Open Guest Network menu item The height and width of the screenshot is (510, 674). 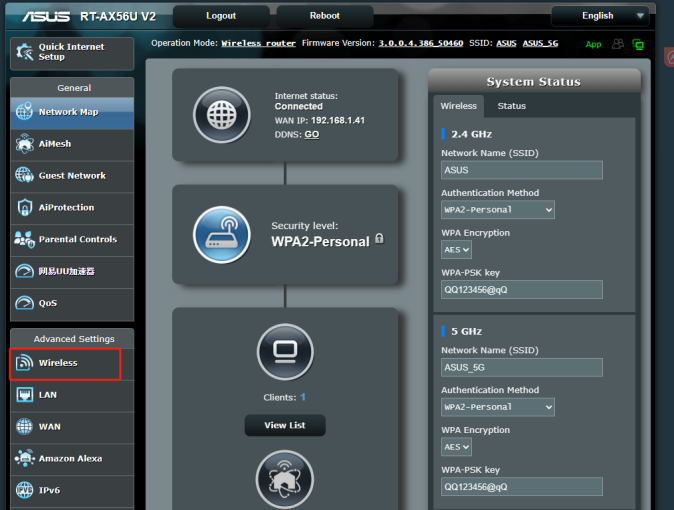[x=72, y=176]
